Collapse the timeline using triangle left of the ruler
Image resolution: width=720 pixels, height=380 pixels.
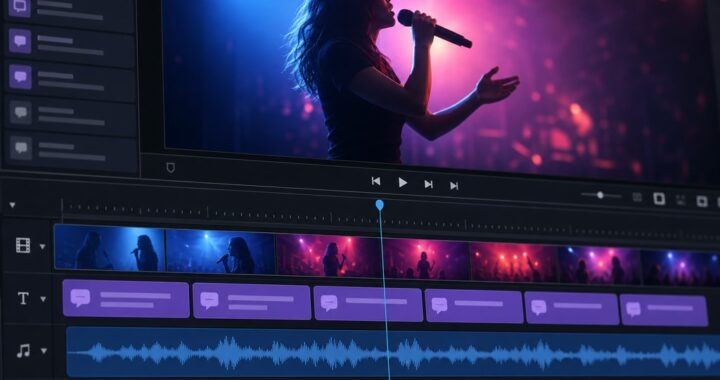coord(12,205)
